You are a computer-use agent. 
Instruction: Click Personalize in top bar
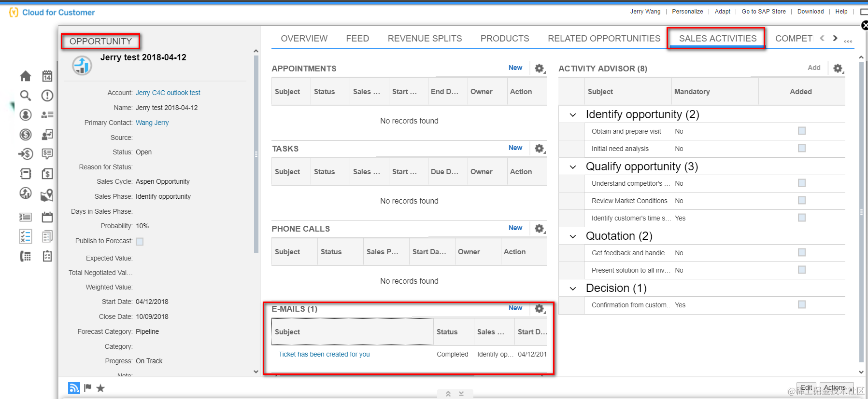pos(687,12)
